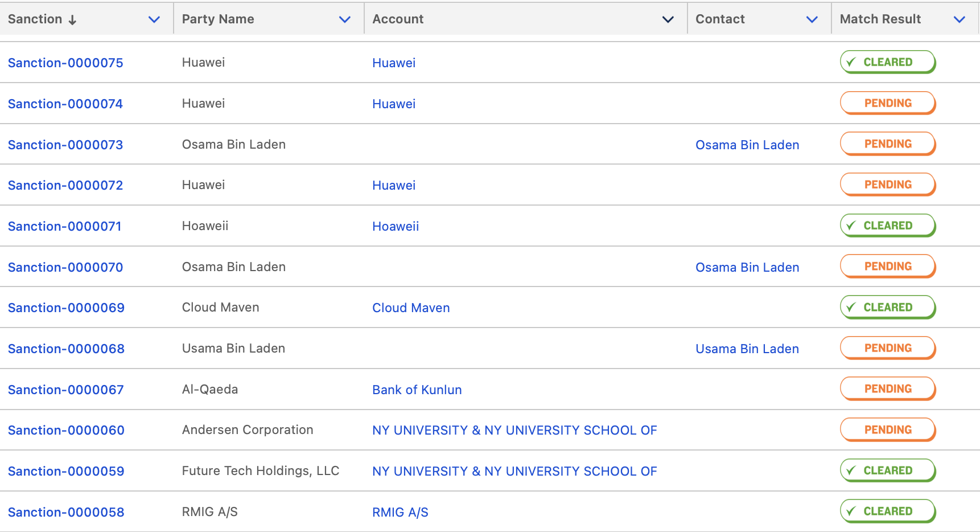Click the CLEARED badge for Sanction-0000071
This screenshot has height=532, width=980.
point(888,226)
